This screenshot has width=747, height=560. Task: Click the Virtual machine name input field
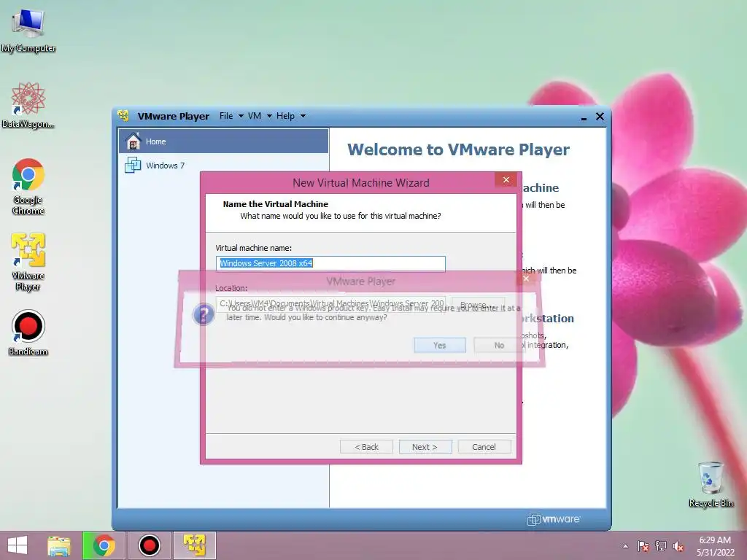(330, 263)
